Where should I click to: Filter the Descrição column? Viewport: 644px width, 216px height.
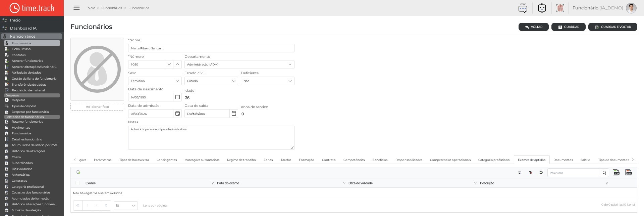[x=606, y=183]
